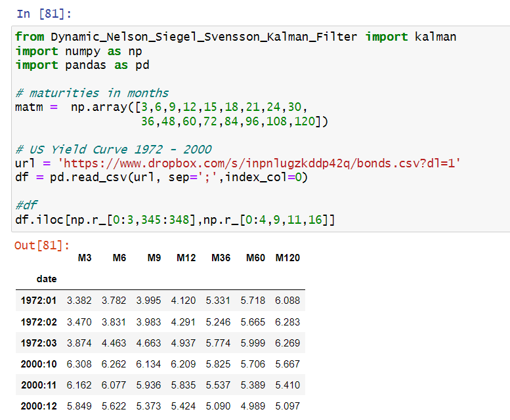Click the pd.read_csv code line
The height and width of the screenshot is (420, 510).
pos(161,177)
